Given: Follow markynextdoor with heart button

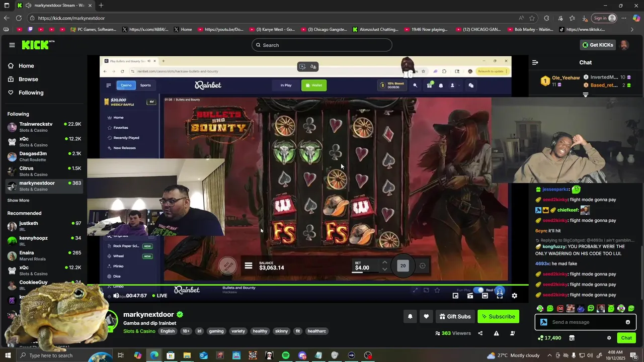Looking at the screenshot, I should (x=426, y=316).
